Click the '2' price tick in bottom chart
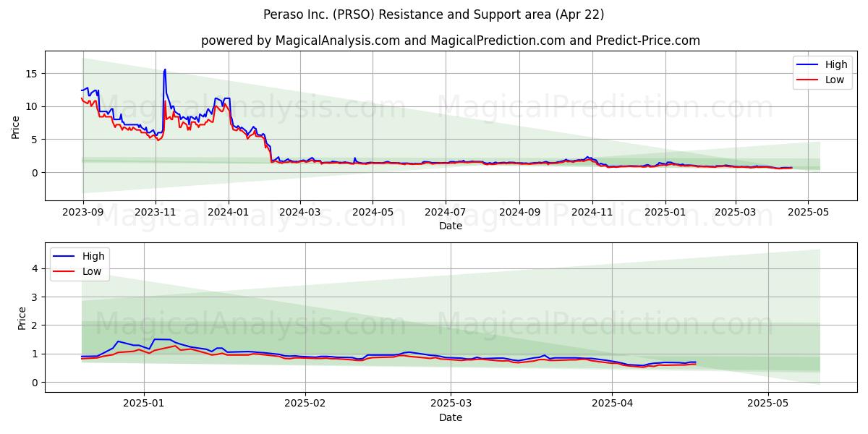This screenshot has height=434, width=868. [36, 325]
